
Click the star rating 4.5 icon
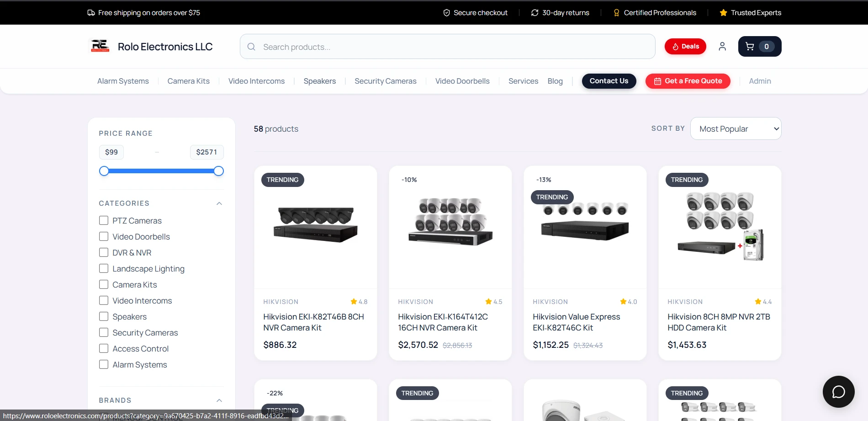[x=488, y=302]
